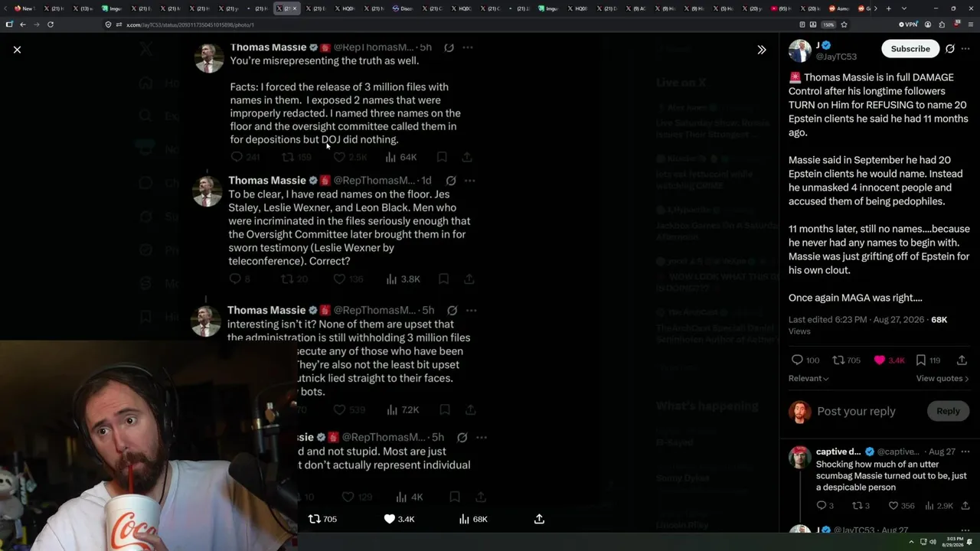Open the browser account icon
Screen dimensions: 980x551
pyautogui.click(x=928, y=24)
